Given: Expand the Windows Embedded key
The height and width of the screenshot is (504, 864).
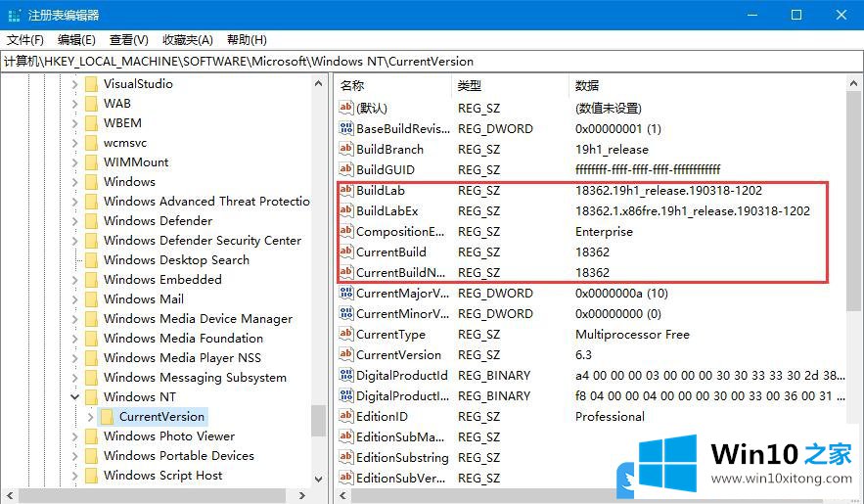Looking at the screenshot, I should pyautogui.click(x=75, y=279).
